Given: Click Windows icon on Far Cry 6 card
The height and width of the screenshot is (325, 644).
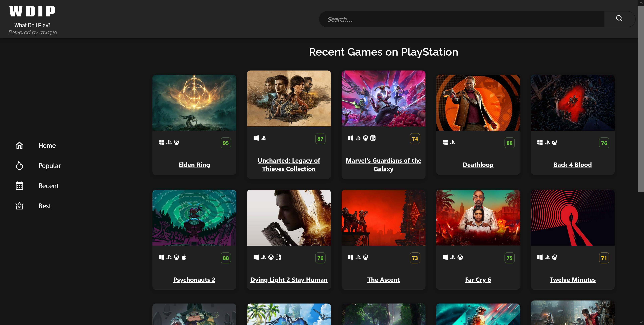Looking at the screenshot, I should coord(445,257).
